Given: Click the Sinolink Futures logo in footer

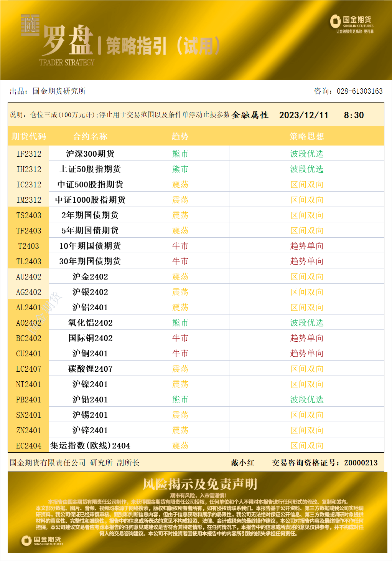Looking at the screenshot, I should click(x=42, y=541).
